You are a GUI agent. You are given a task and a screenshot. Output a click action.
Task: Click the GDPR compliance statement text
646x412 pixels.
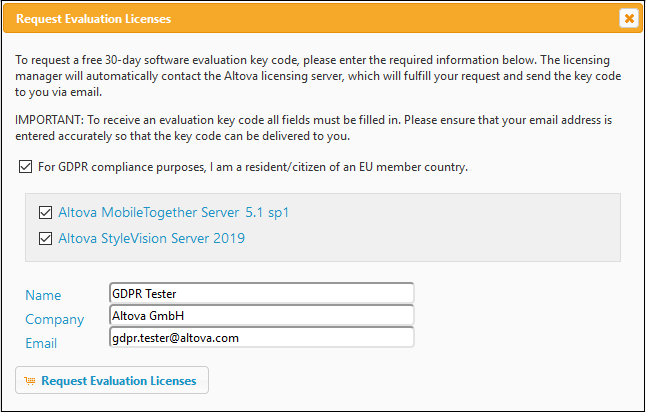tap(253, 167)
